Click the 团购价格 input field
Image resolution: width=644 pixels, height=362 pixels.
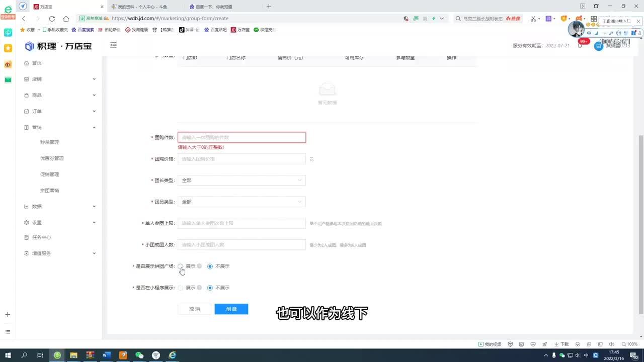(x=242, y=159)
